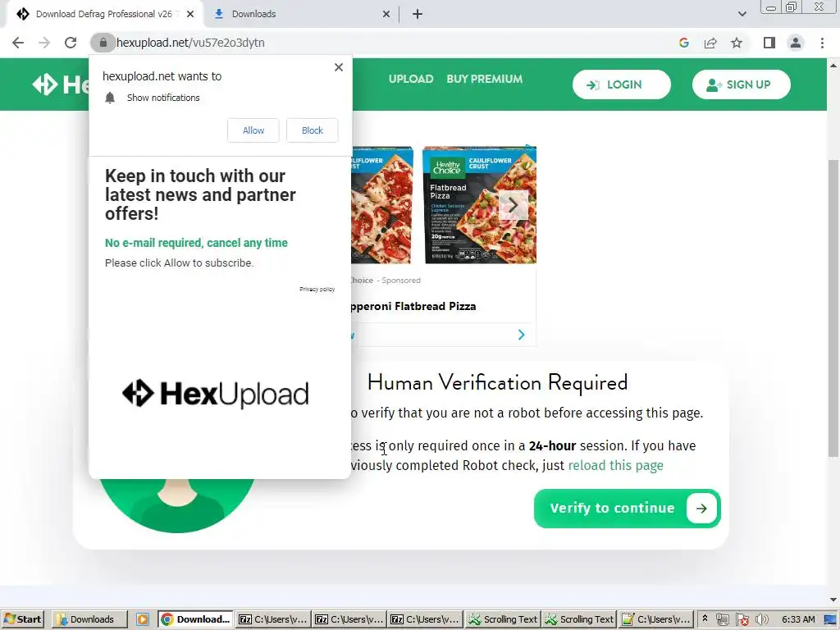Image resolution: width=840 pixels, height=630 pixels.
Task: Click the share page icon
Action: (x=710, y=43)
